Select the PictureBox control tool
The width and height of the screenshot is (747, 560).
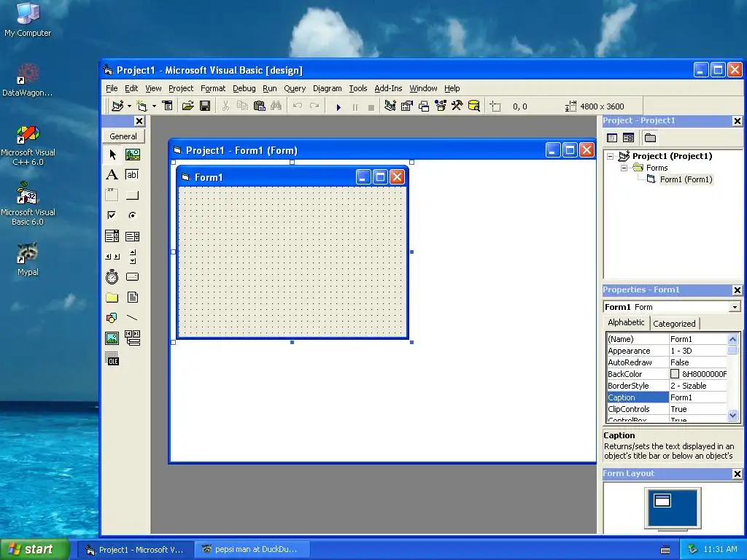point(133,155)
